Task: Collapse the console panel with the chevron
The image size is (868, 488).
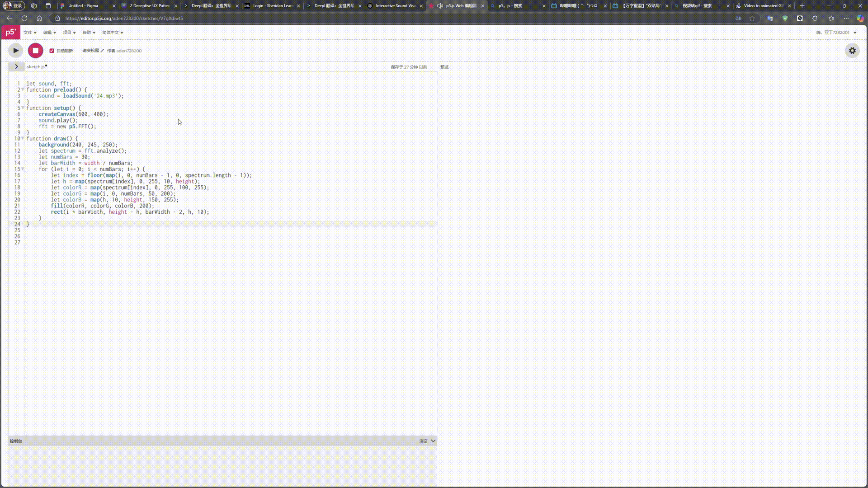Action: (433, 441)
